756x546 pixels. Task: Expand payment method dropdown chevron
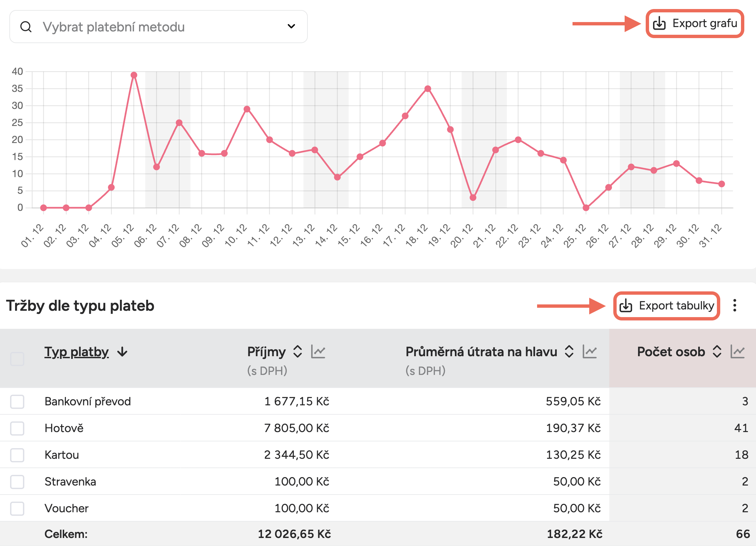coord(291,26)
